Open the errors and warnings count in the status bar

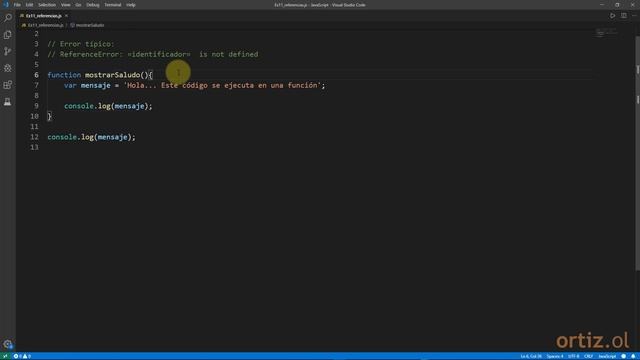point(22,356)
